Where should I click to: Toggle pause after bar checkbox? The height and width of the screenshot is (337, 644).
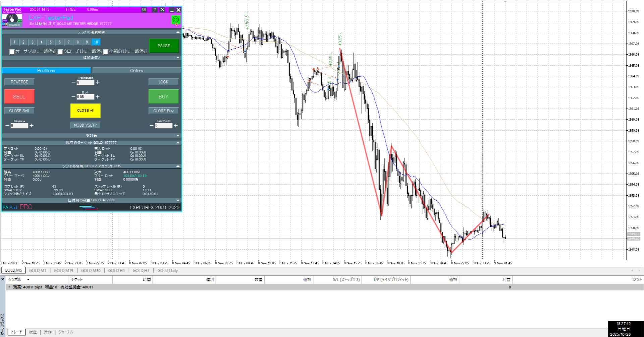click(106, 52)
